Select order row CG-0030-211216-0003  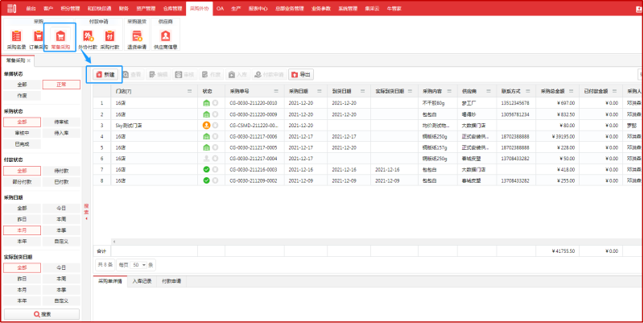[x=254, y=170]
